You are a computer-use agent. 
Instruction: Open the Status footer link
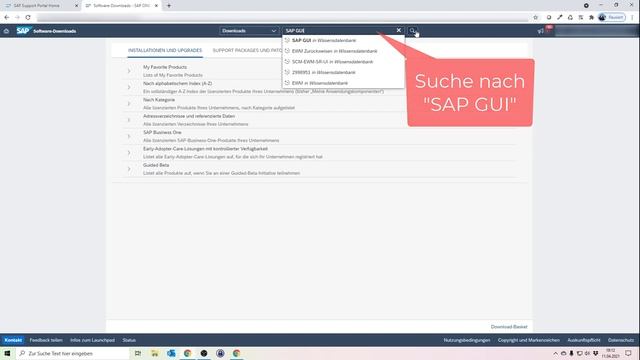129,340
